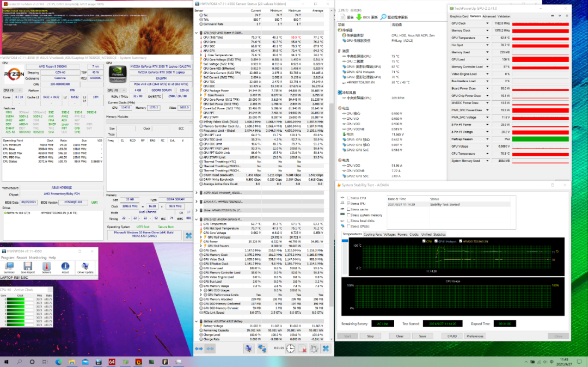Viewport: 588px width, 367px height.
Task: Open Program menu in HWiNFO64
Action: 8,258
